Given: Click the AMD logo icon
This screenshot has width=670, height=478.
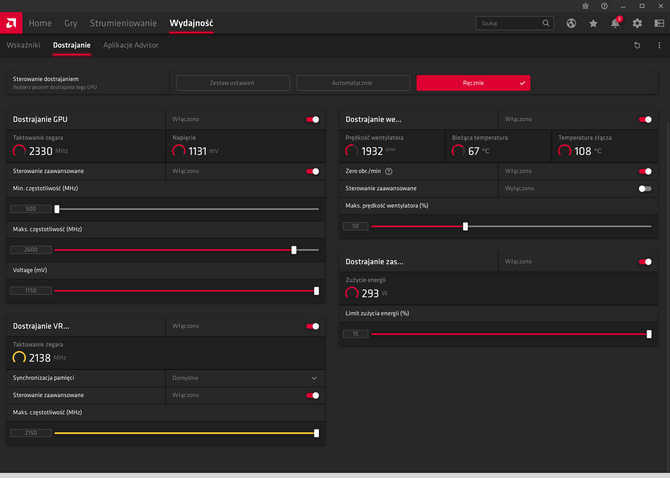Looking at the screenshot, I should click(11, 23).
